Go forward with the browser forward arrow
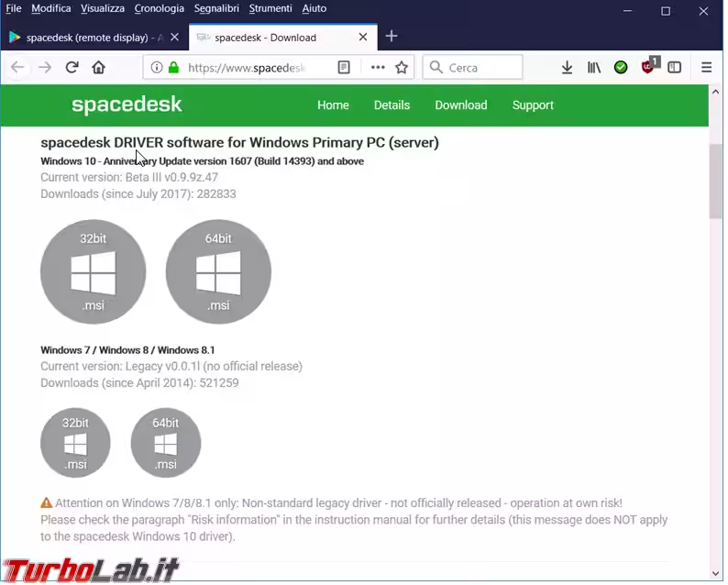The image size is (728, 585). [x=45, y=68]
